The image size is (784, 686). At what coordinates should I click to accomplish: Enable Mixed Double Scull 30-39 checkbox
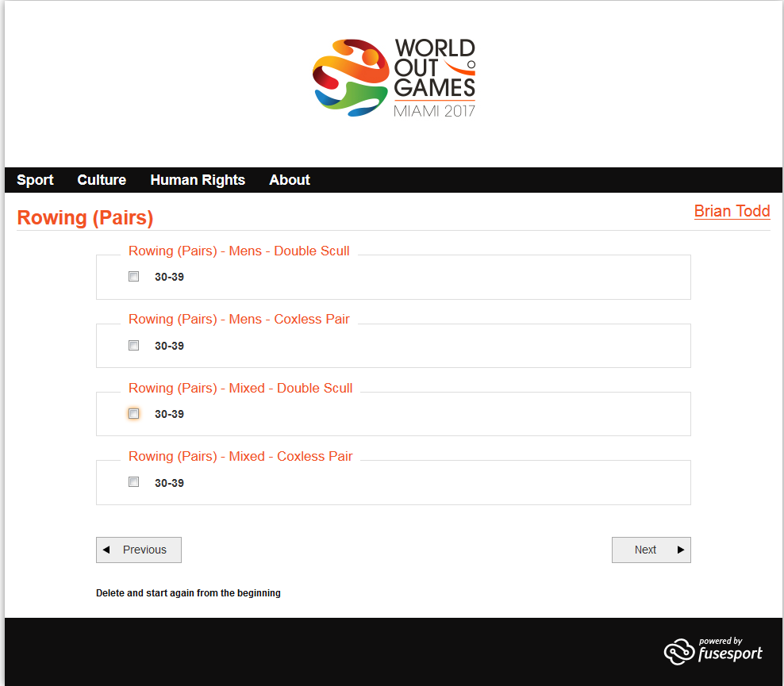(134, 414)
